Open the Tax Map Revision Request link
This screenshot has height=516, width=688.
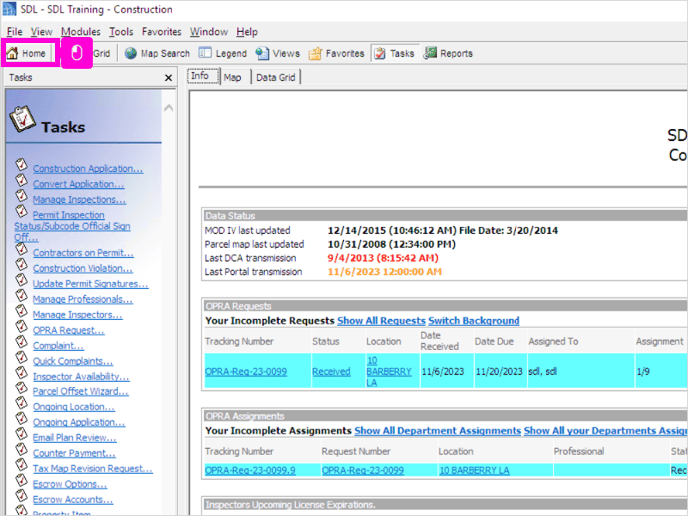coord(93,468)
